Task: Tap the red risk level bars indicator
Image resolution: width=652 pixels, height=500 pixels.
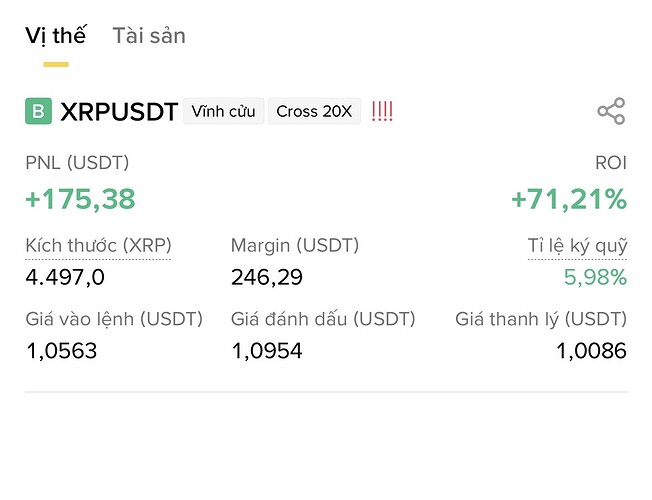Action: [382, 111]
